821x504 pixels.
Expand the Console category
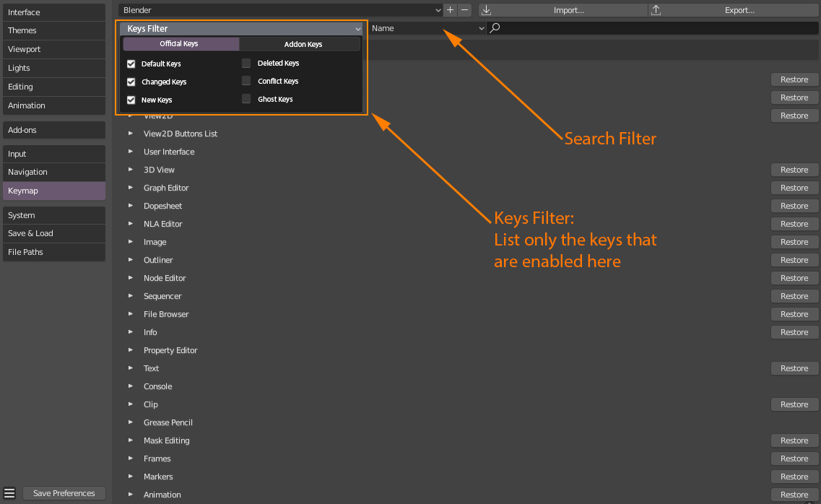(131, 386)
